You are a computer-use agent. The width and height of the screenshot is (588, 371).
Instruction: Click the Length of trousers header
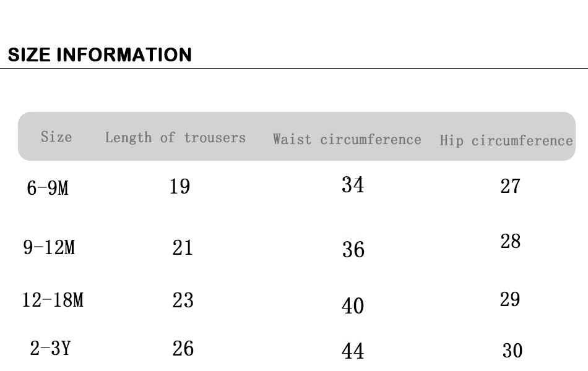[175, 137]
